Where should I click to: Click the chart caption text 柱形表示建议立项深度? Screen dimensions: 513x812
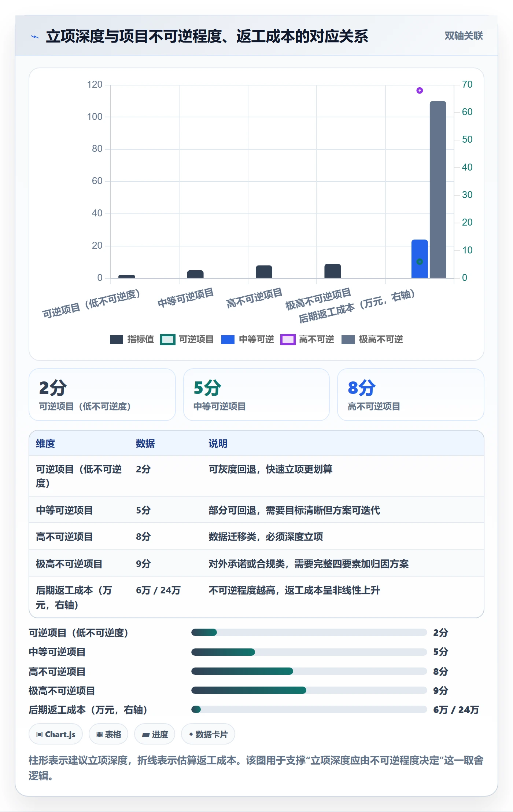pyautogui.click(x=78, y=760)
